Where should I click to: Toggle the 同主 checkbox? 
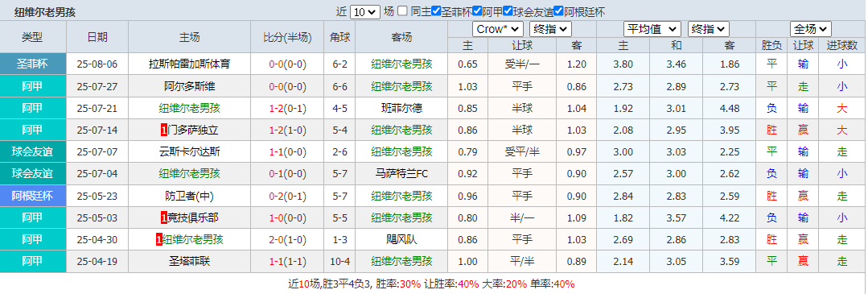click(x=402, y=11)
